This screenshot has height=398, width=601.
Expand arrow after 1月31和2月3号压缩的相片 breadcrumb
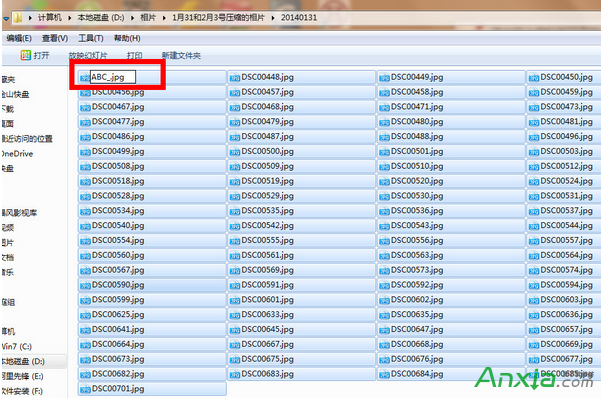click(273, 18)
